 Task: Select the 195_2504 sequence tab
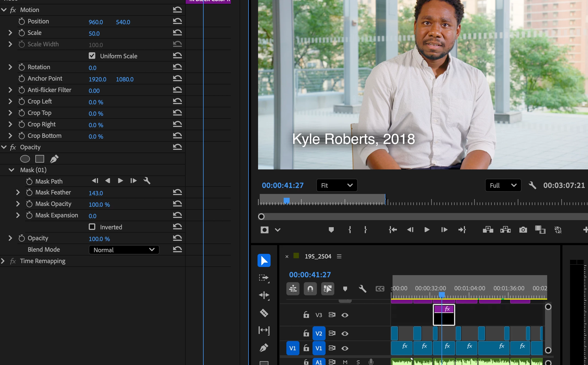(x=318, y=256)
